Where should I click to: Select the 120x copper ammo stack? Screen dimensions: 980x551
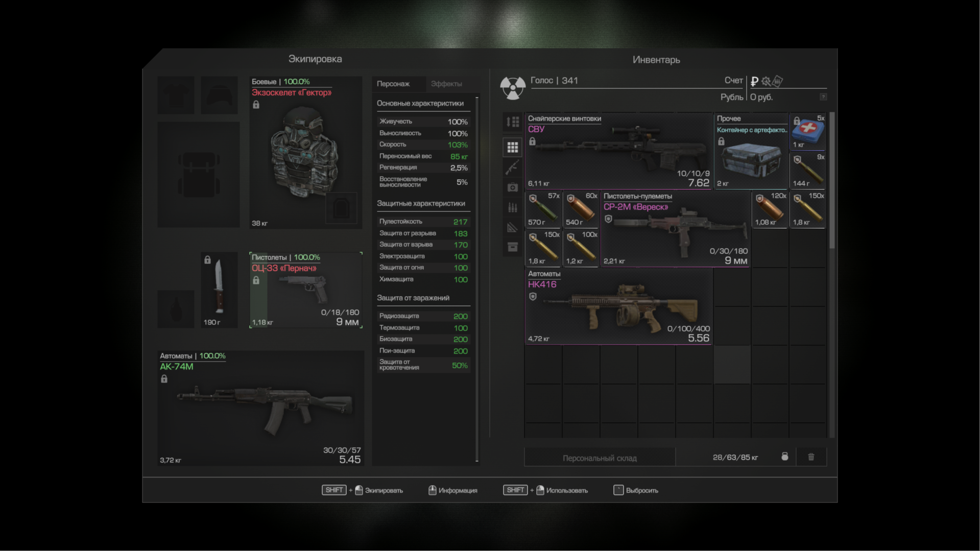(x=770, y=209)
